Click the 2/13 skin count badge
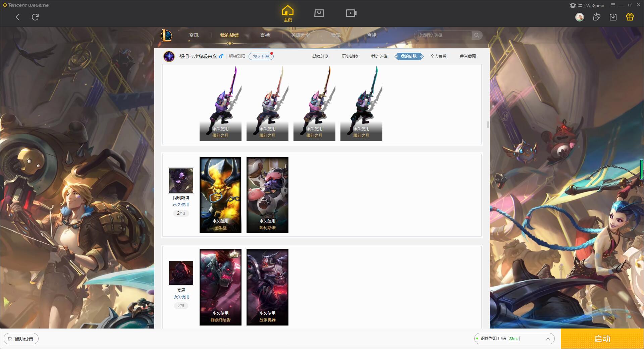644x349 pixels. (x=181, y=213)
